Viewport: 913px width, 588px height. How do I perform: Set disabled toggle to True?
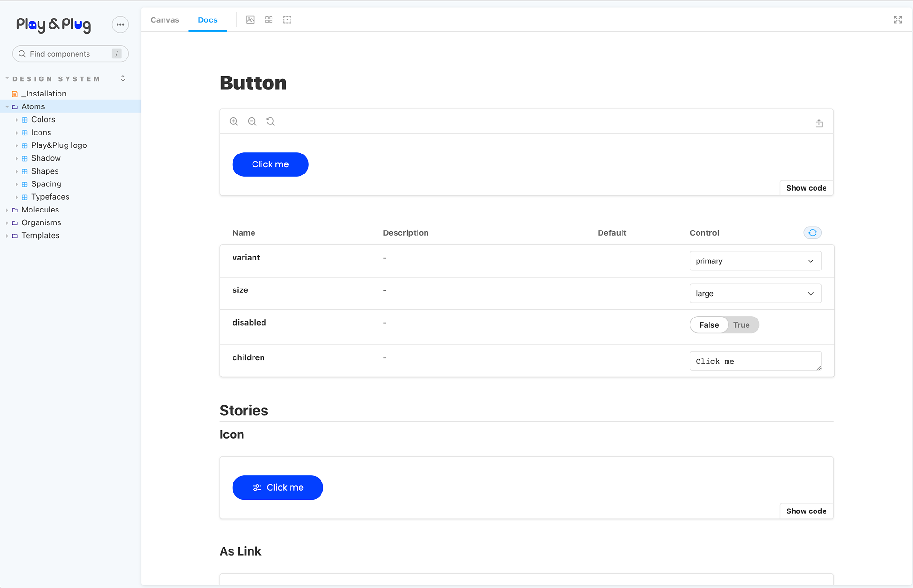[x=741, y=325]
